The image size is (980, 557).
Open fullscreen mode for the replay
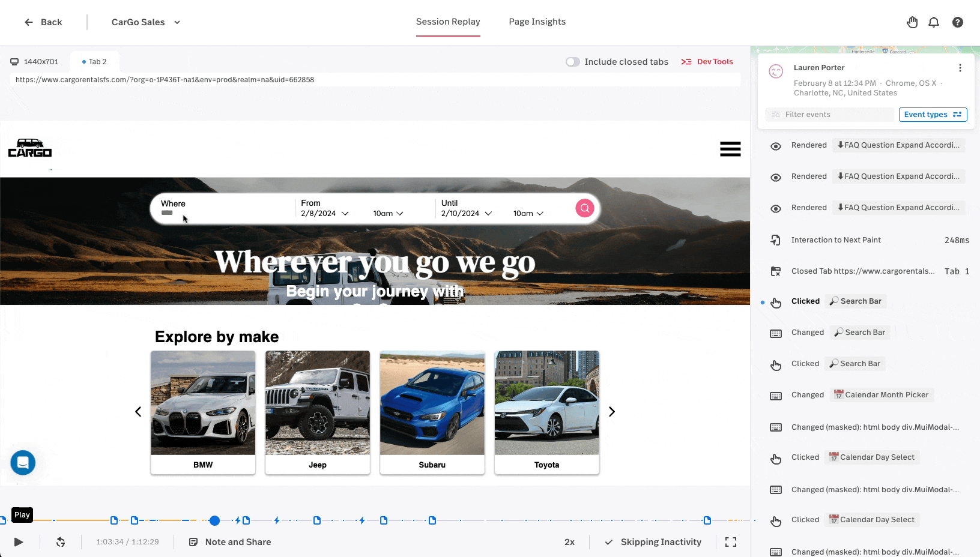(x=730, y=542)
